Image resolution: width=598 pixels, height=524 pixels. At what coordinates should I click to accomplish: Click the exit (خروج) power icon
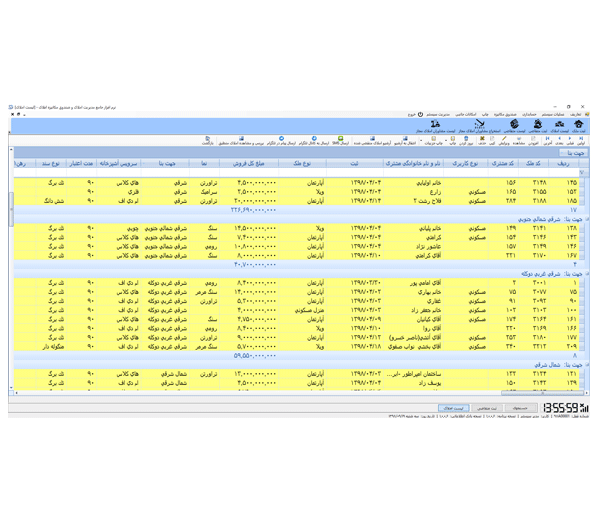pos(420,114)
